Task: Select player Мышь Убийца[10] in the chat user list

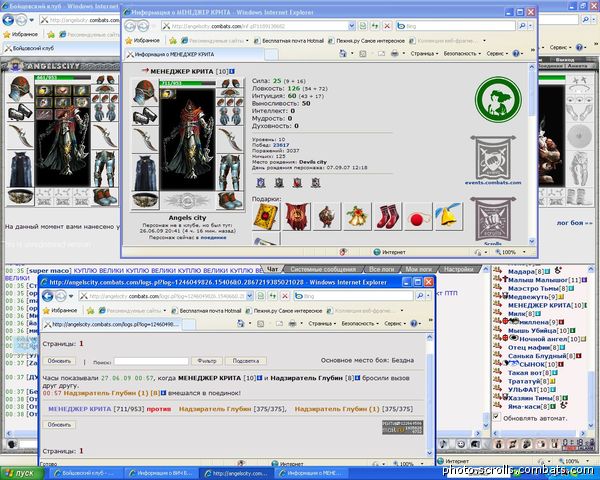Action: tap(538, 330)
